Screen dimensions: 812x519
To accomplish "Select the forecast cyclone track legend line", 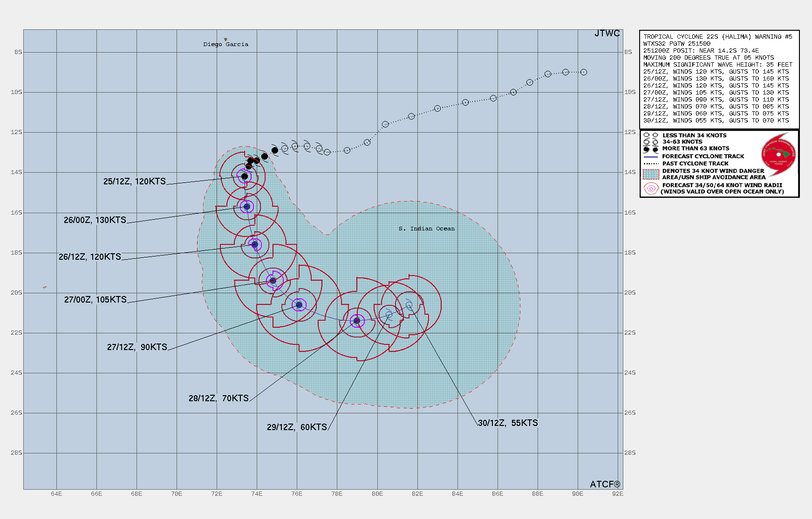I will coord(651,157).
